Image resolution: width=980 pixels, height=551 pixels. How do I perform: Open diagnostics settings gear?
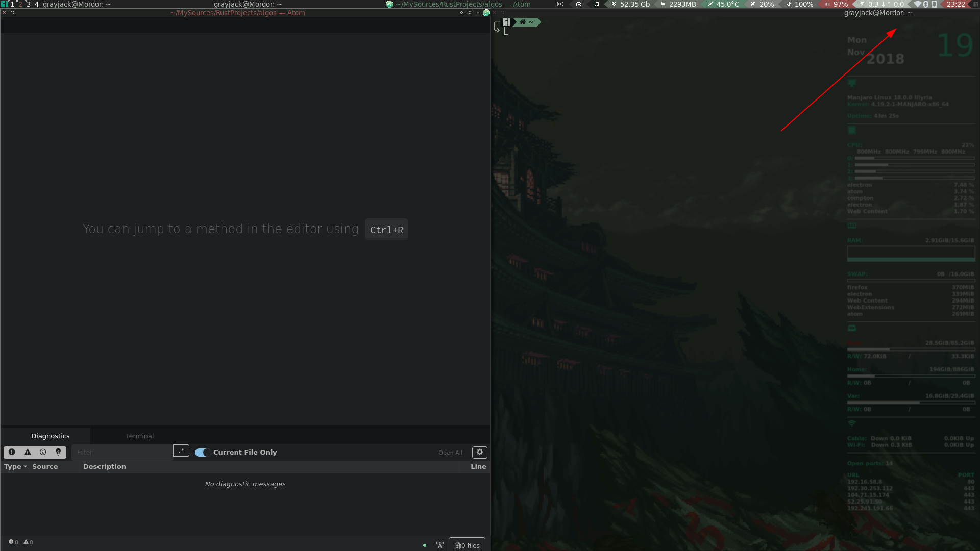(x=479, y=452)
